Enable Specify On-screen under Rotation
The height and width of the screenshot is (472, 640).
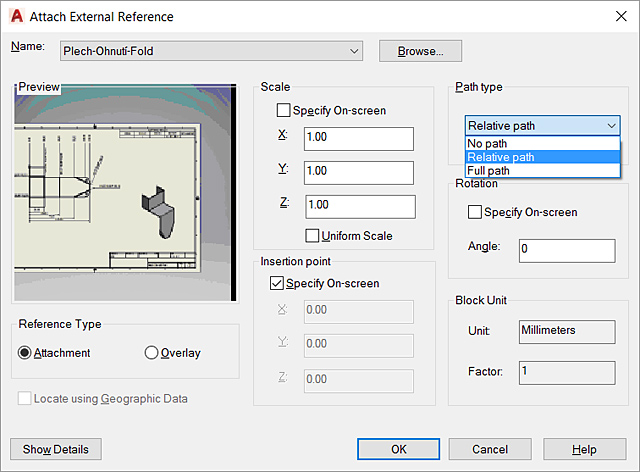[475, 212]
